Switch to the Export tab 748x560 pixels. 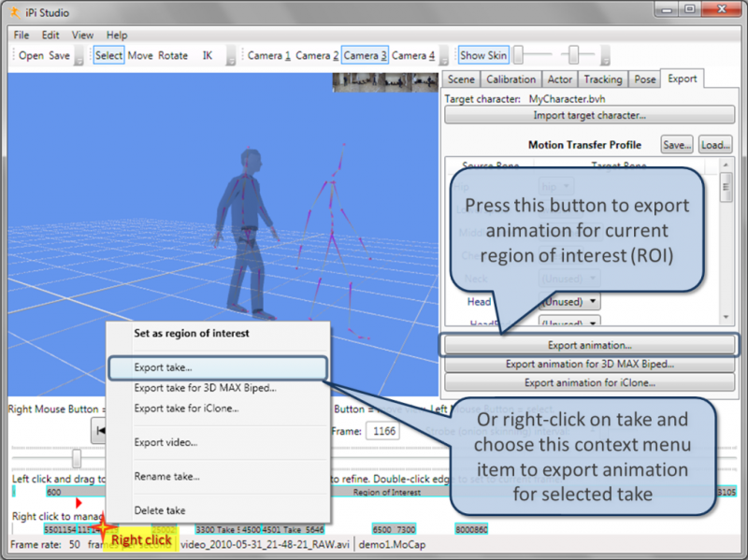683,79
